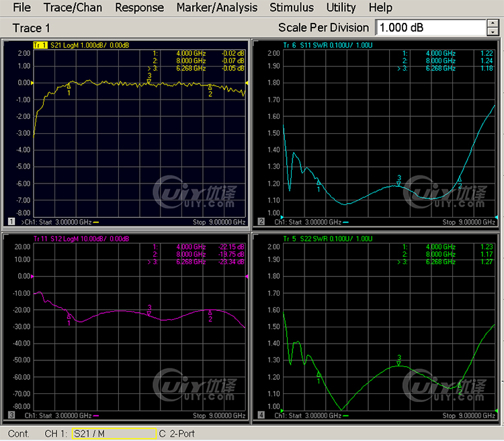The height and width of the screenshot is (441, 504).
Task: Select the Tr 11 S12 LogM trace label
Action: tap(81, 239)
